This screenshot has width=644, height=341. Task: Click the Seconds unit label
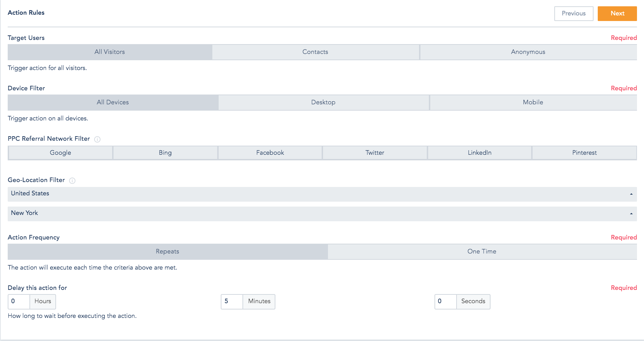click(473, 301)
